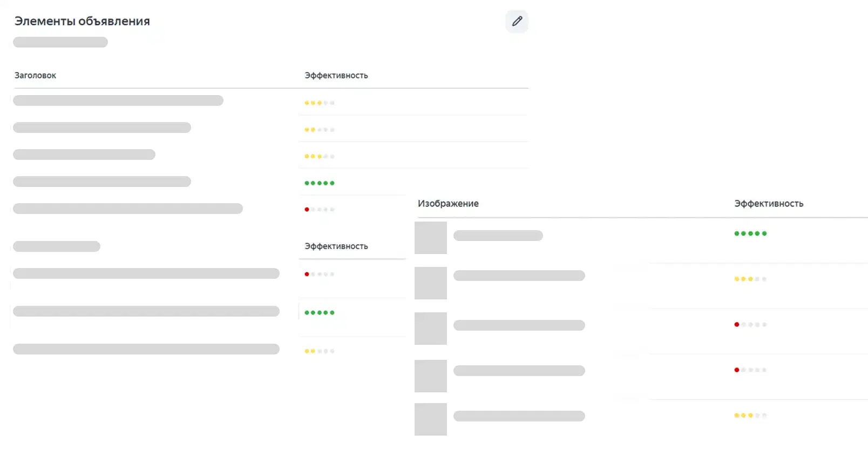
Task: Open the first image thumbnail in Изображение list
Action: point(431,238)
